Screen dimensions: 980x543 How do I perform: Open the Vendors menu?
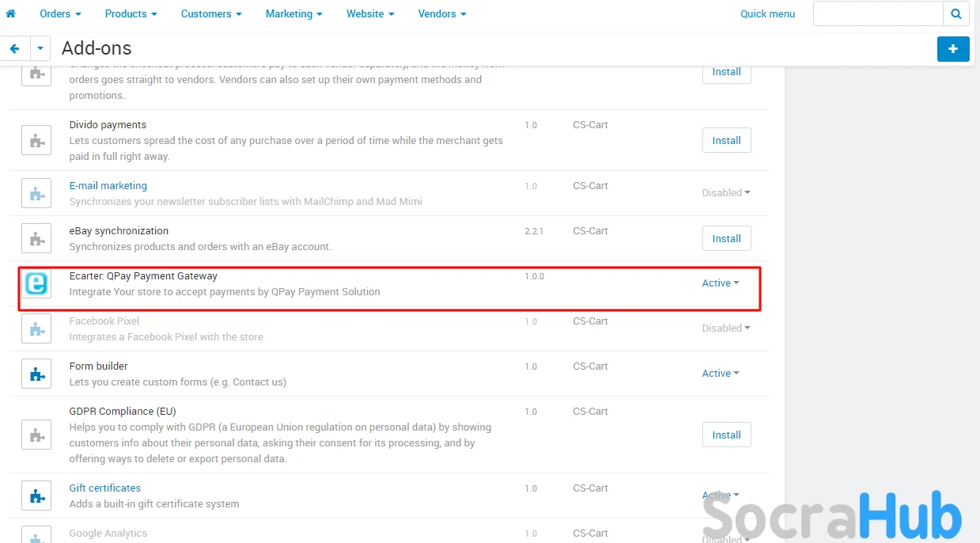441,13
